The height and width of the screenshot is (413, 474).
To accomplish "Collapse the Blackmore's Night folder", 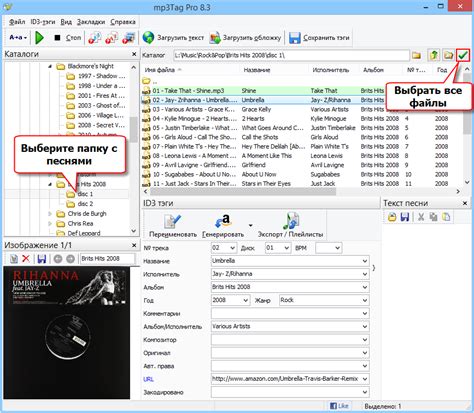I will click(x=50, y=66).
